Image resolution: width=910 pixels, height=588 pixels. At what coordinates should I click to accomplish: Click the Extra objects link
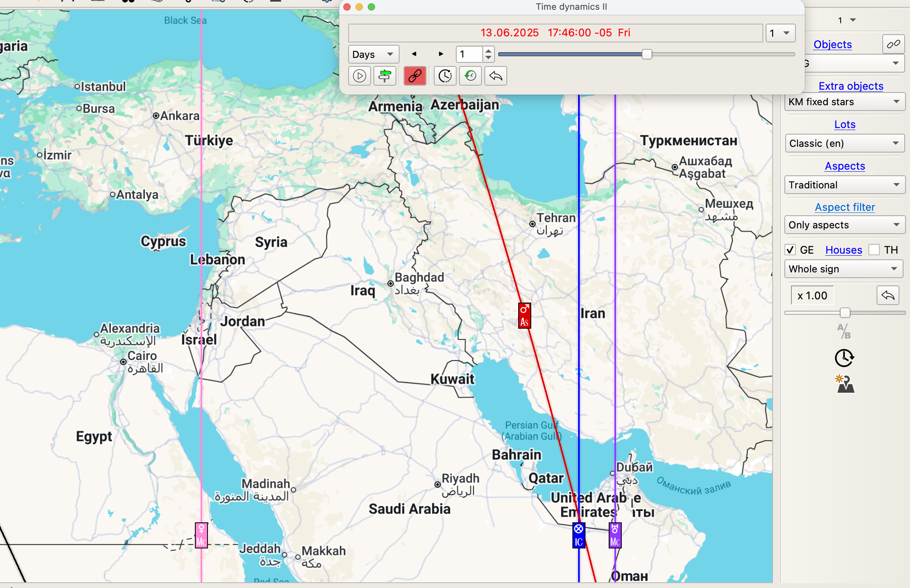(x=850, y=86)
